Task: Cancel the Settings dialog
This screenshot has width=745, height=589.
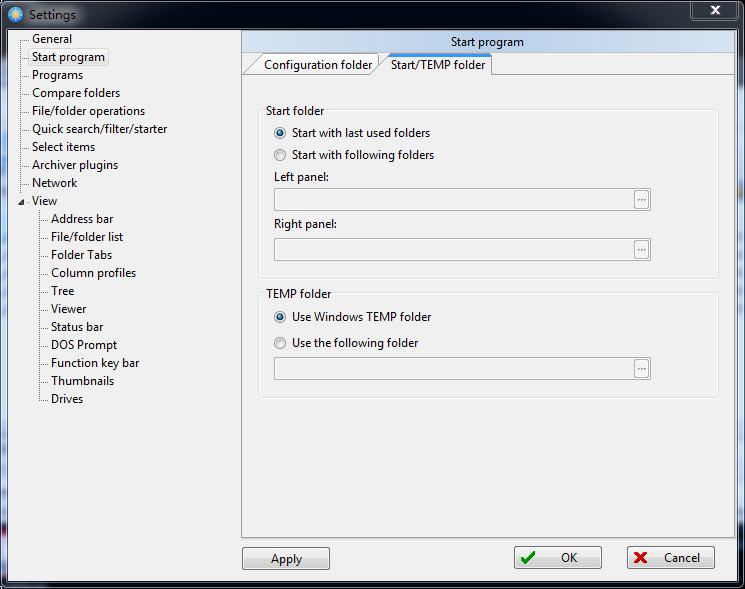Action: 671,558
